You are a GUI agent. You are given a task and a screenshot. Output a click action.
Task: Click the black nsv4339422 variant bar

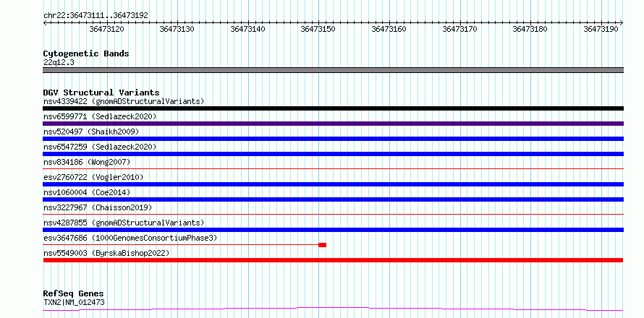pyautogui.click(x=333, y=108)
